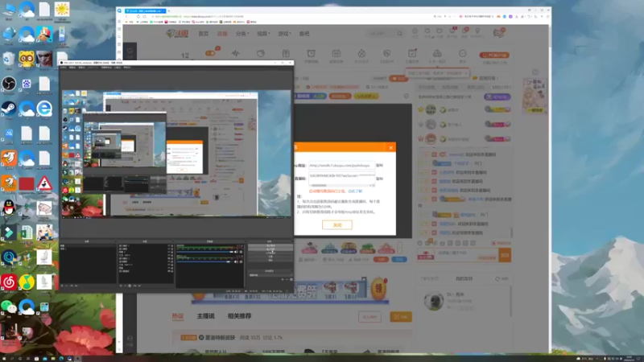Image resolution: width=644 pixels, height=362 pixels.
Task: Open the 首页 tab in Douyu navigation
Action: (204, 34)
